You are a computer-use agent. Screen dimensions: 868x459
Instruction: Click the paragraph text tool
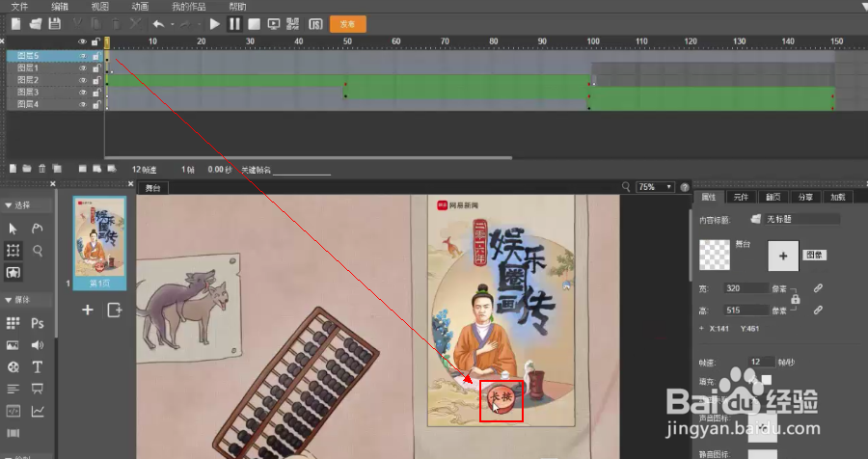[13, 390]
